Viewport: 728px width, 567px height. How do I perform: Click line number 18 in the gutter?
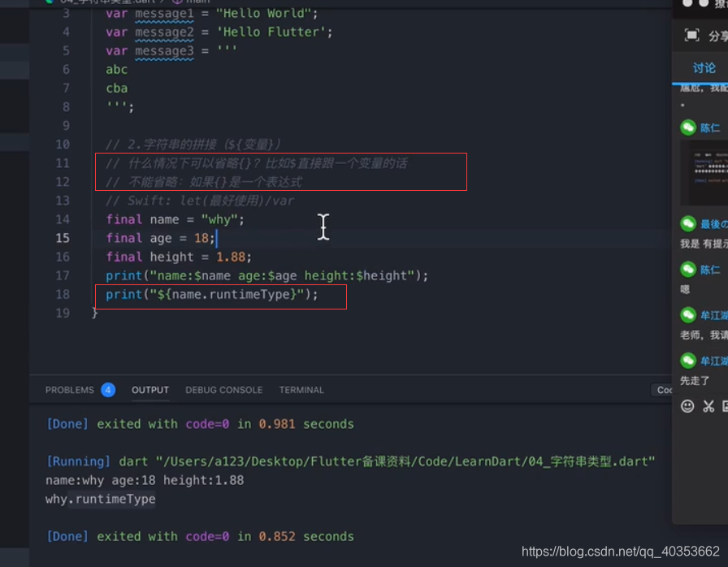(63, 294)
